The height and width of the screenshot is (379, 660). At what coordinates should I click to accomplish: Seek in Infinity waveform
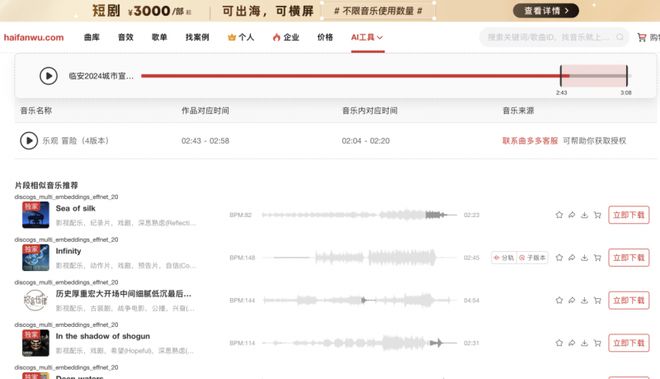click(x=359, y=257)
